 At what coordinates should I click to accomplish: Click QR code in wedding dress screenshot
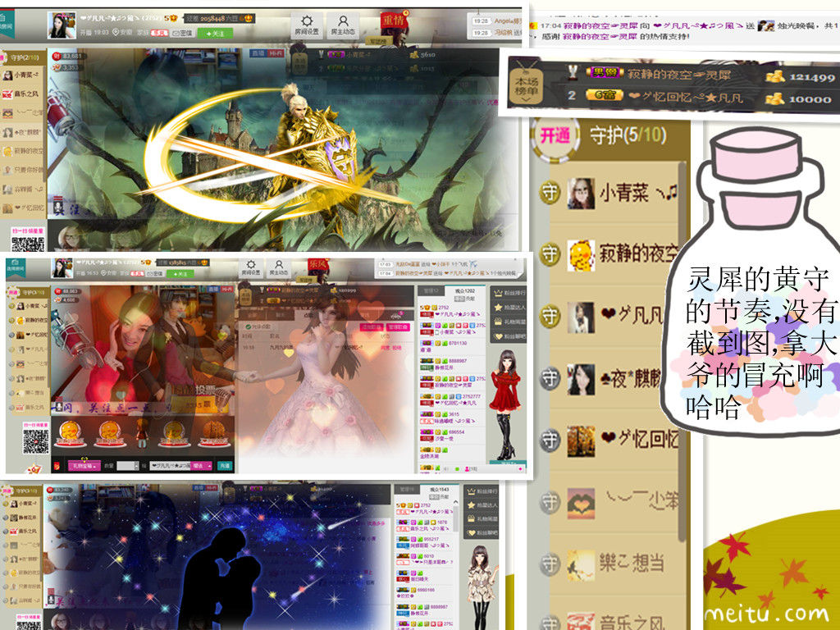point(36,441)
